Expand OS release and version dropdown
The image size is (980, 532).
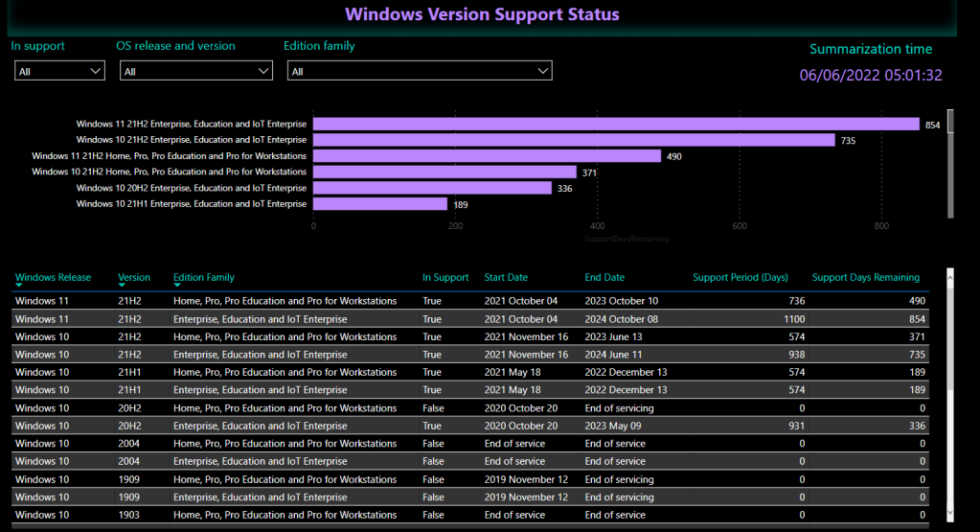[196, 71]
